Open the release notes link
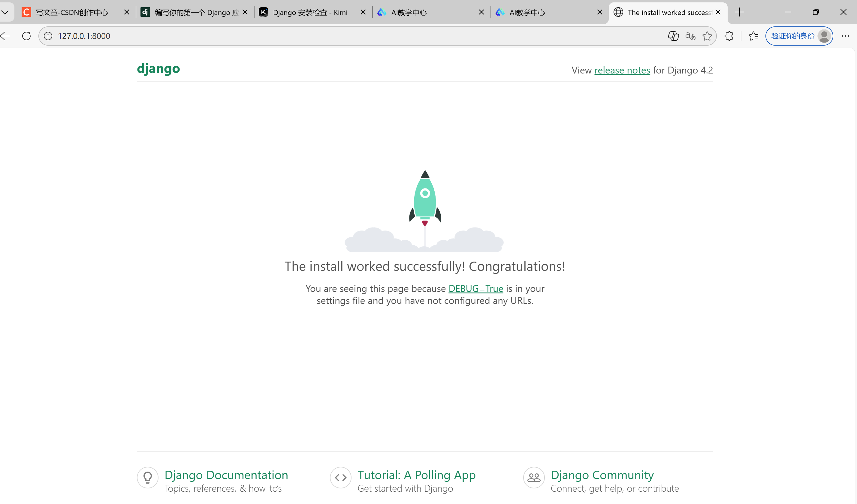 [622, 70]
